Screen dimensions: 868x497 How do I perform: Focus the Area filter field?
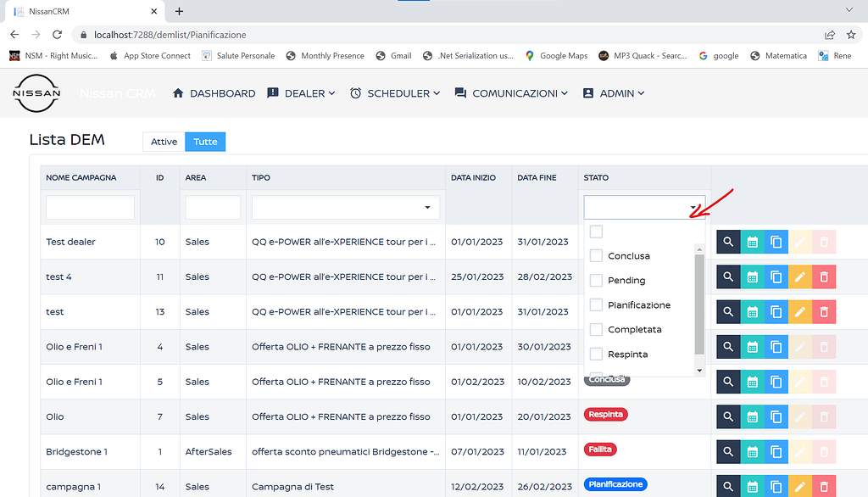pos(213,207)
